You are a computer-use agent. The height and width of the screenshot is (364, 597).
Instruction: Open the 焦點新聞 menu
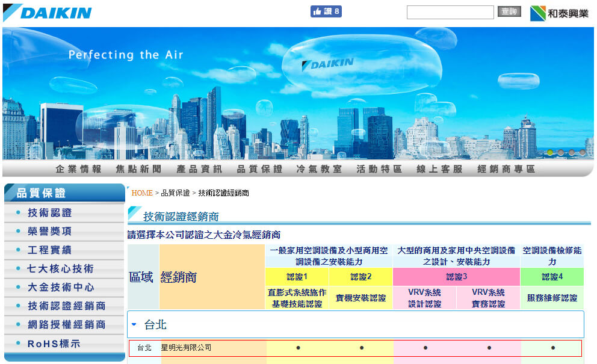point(139,169)
